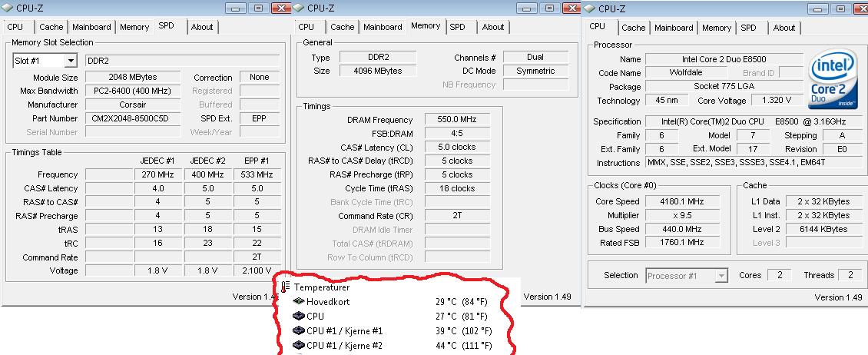Click the Part Number CM2X2048-8500C5D field

(133, 118)
